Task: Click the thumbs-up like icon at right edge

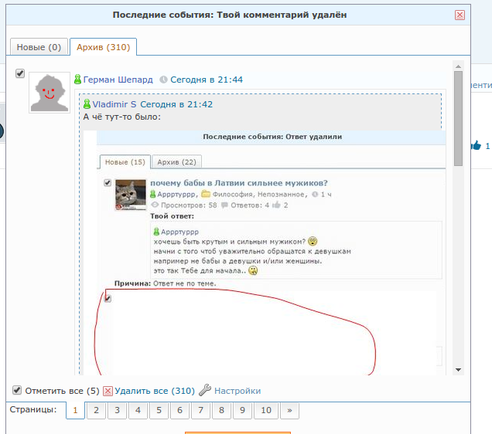Action: [476, 146]
